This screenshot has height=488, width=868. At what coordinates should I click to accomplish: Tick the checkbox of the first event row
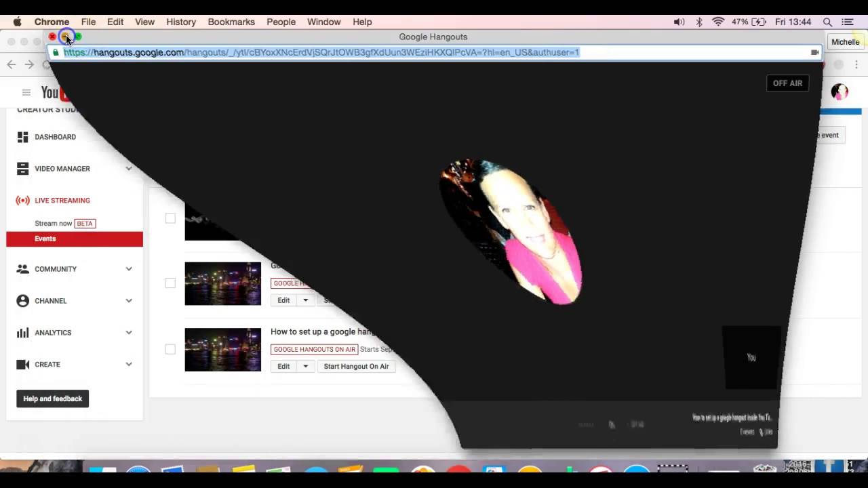point(170,218)
